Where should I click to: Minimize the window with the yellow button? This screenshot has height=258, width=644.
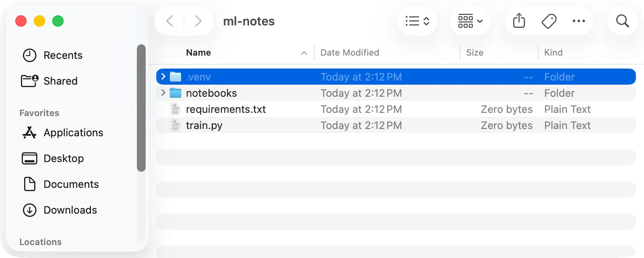click(x=39, y=21)
